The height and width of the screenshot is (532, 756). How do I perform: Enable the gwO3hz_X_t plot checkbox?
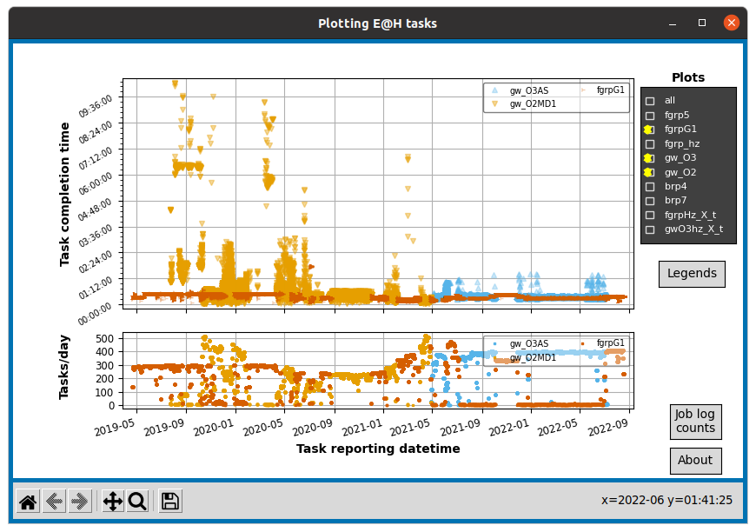(650, 229)
